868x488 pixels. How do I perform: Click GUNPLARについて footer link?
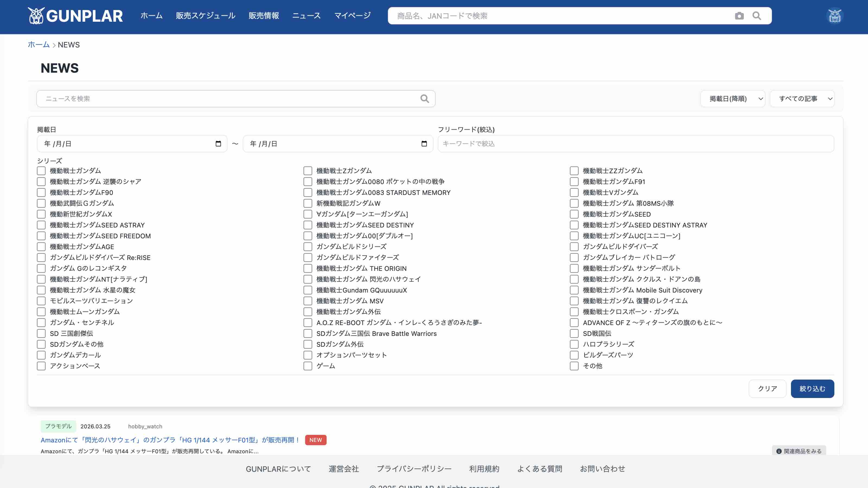pos(278,469)
